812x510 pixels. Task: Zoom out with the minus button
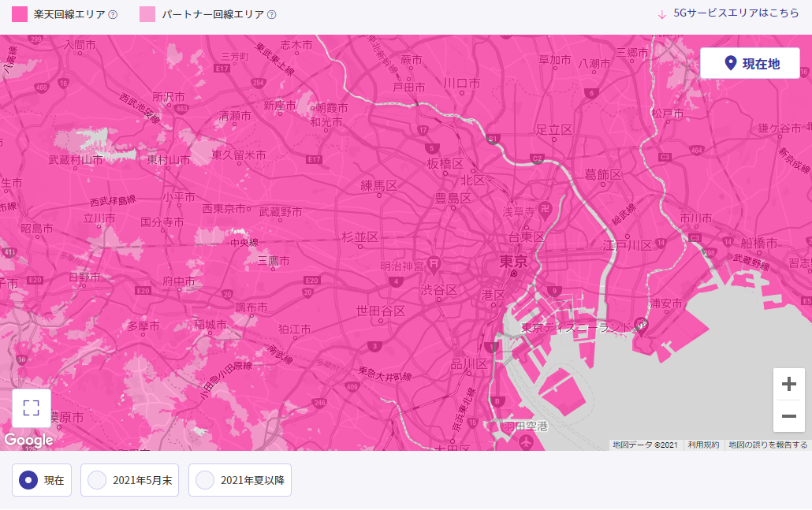[788, 415]
